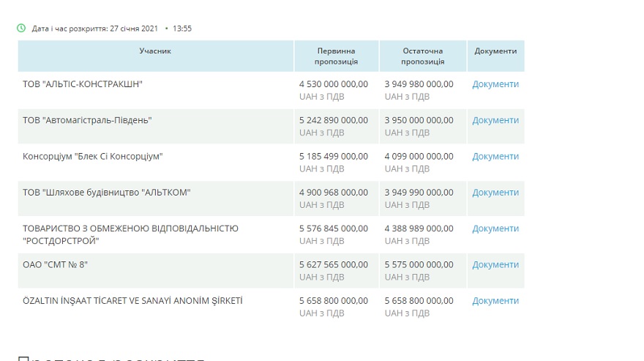Open Документи link for Консорціум "Блек Сі Консорціум"
Image resolution: width=644 pixels, height=361 pixels.
(x=495, y=156)
